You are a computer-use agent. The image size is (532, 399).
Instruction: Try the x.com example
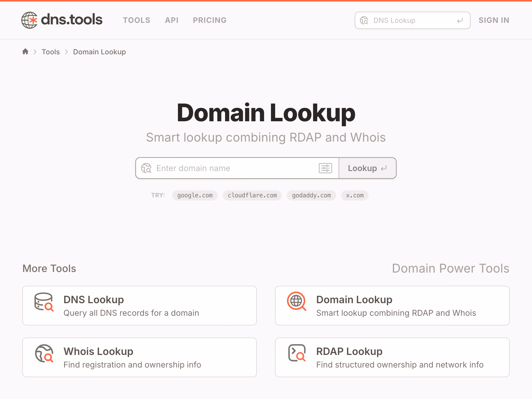(x=355, y=195)
